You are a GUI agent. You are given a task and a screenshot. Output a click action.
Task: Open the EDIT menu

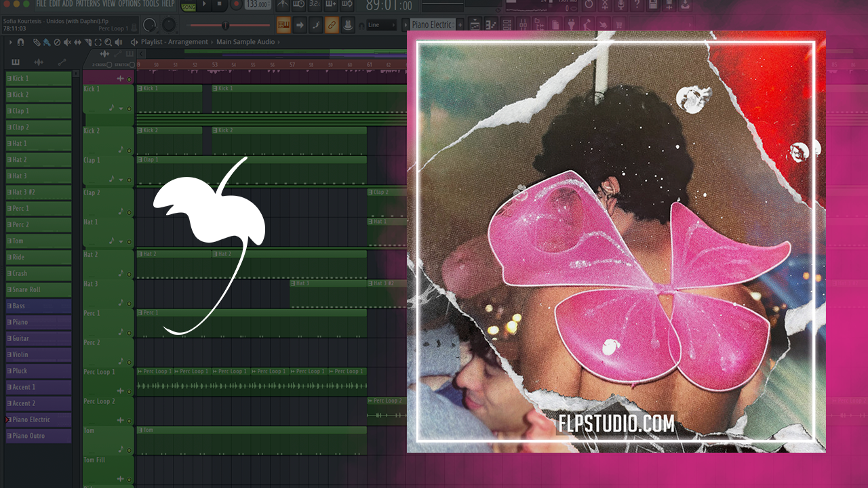(55, 4)
